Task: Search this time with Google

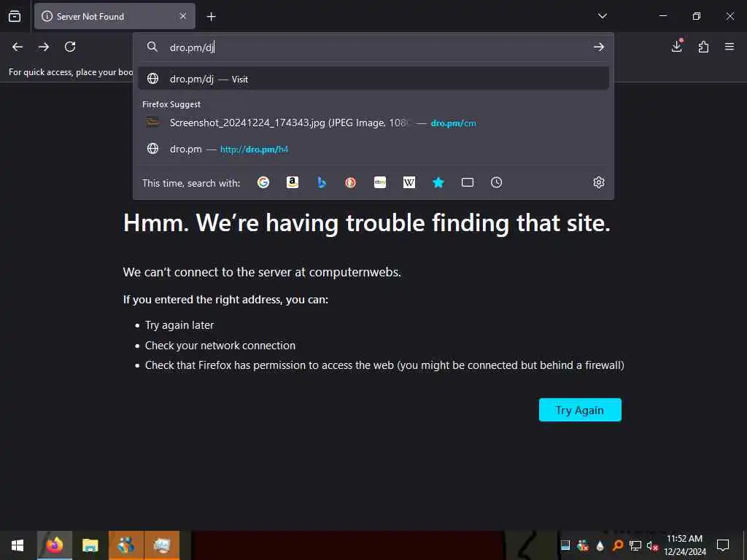Action: (x=263, y=182)
